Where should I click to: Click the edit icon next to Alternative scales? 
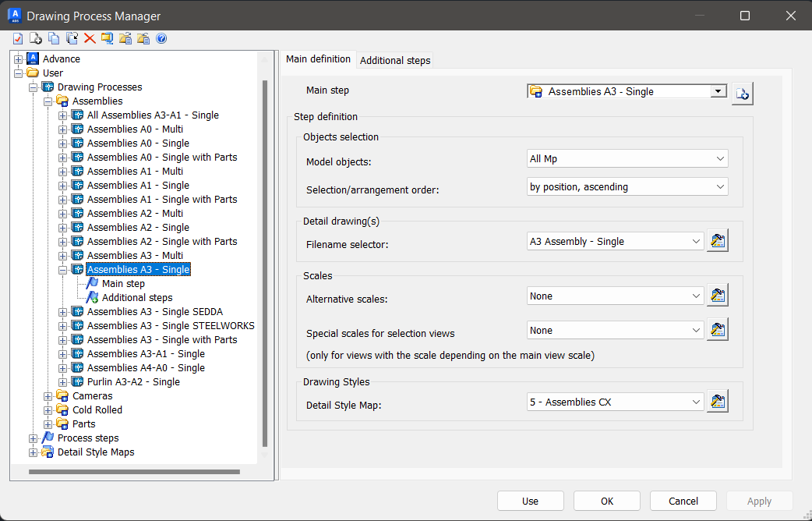coord(718,296)
